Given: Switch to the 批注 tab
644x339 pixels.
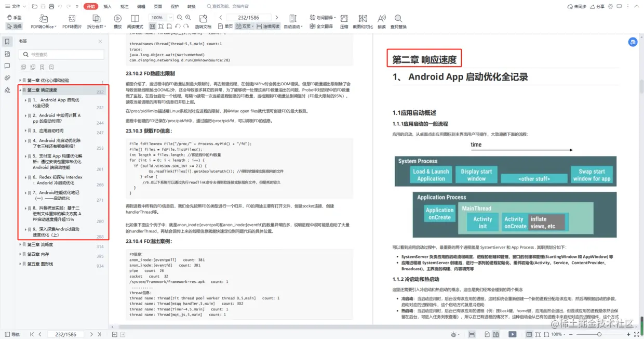Looking at the screenshot, I should (x=124, y=6).
